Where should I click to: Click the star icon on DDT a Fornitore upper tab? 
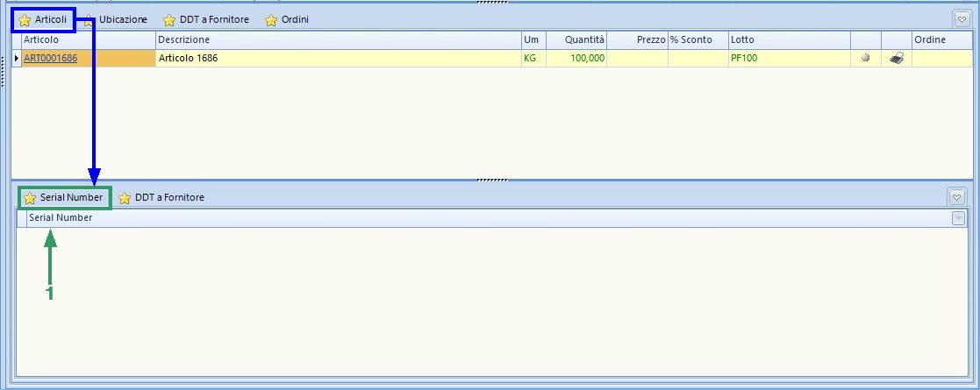(x=169, y=20)
